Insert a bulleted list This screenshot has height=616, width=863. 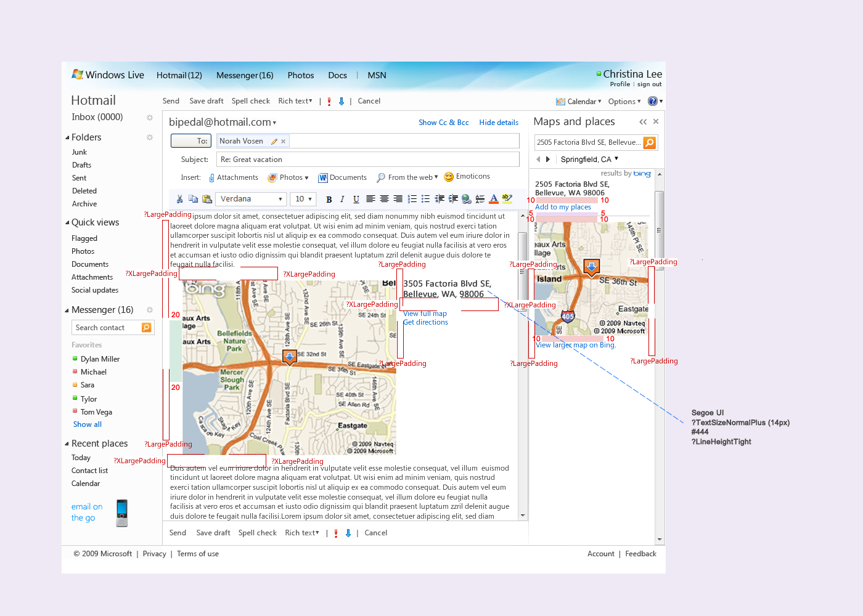[425, 199]
